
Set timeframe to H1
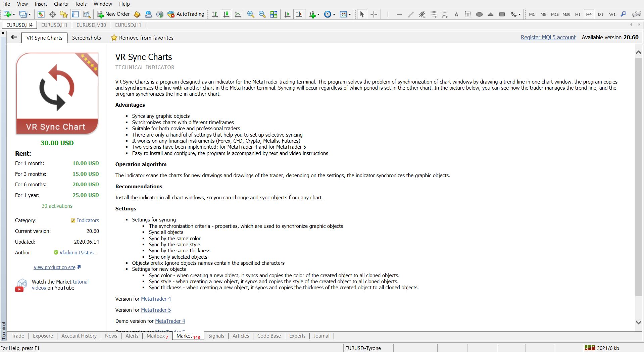pyautogui.click(x=578, y=14)
